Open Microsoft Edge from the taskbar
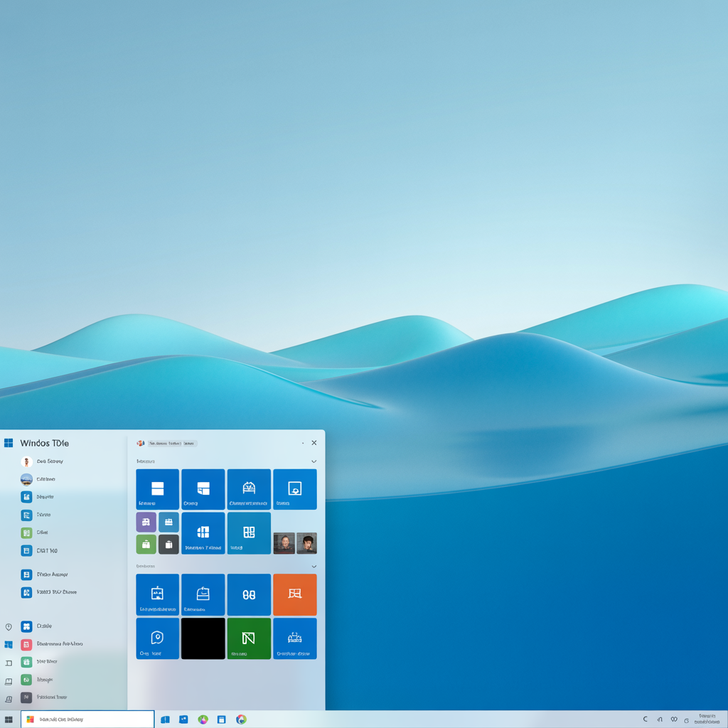Viewport: 728px width, 728px height. pyautogui.click(x=241, y=719)
